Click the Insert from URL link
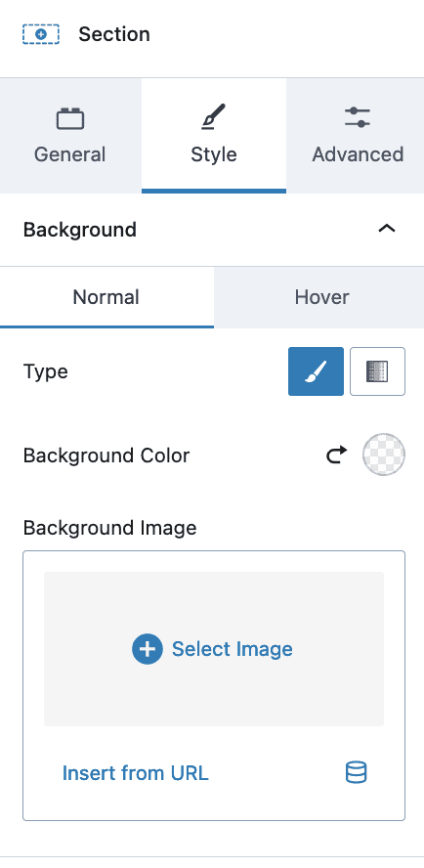The width and height of the screenshot is (424, 868). coord(135,773)
